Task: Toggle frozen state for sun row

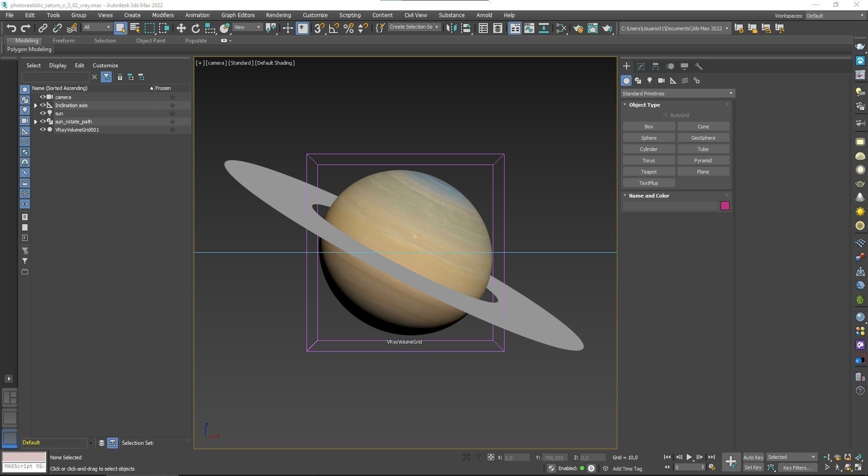Action: 172,113
